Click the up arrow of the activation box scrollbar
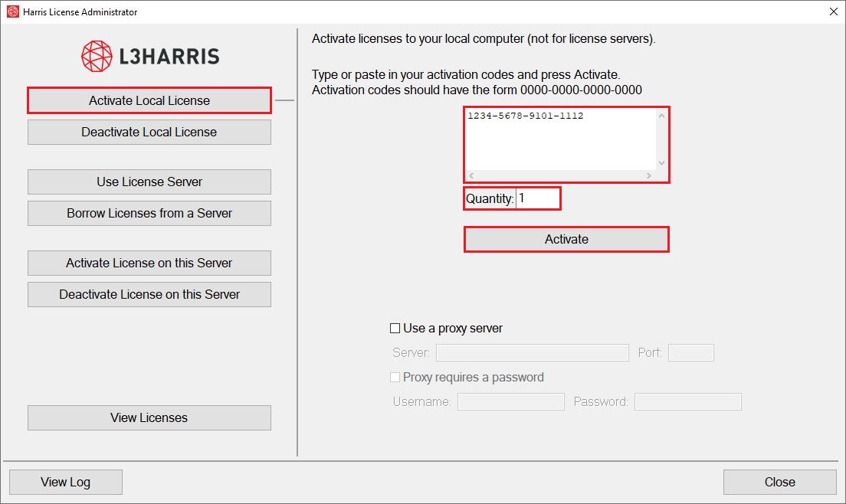 pyautogui.click(x=662, y=116)
